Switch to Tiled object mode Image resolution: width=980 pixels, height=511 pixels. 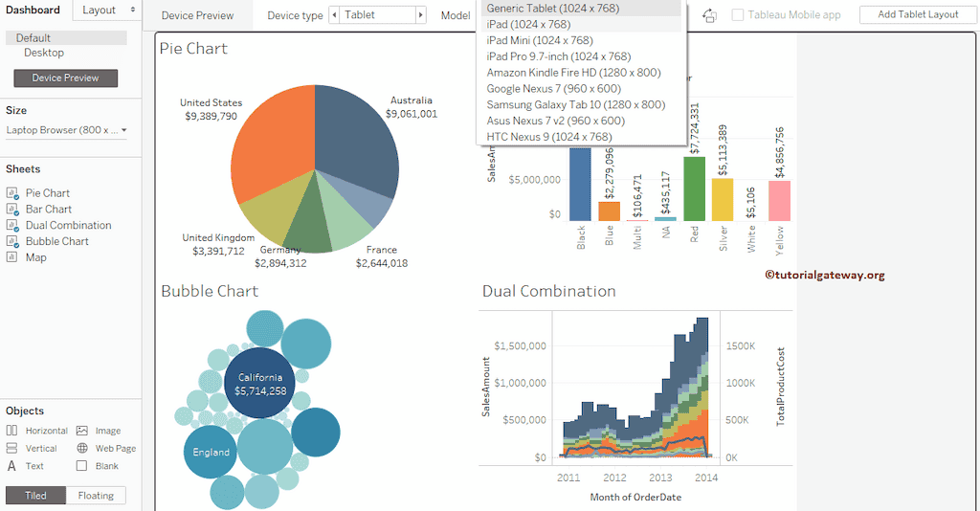35,496
